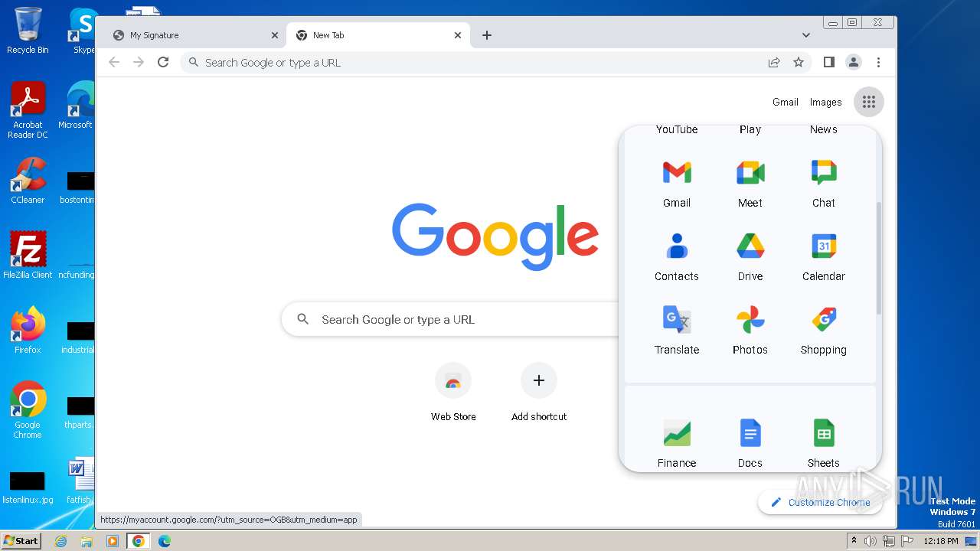Click the Play label in apps panel
Image resolution: width=980 pixels, height=551 pixels.
(x=750, y=129)
